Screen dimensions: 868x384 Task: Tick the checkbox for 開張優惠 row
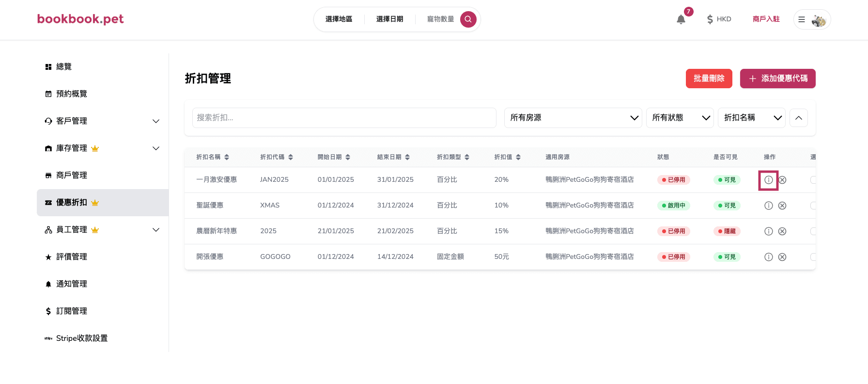tap(813, 257)
